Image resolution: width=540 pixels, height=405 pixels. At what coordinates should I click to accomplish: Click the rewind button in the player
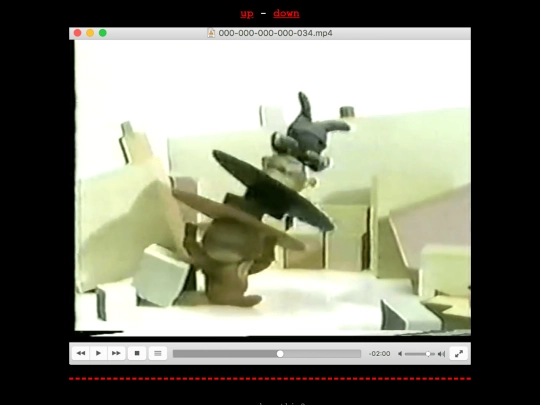[81, 353]
